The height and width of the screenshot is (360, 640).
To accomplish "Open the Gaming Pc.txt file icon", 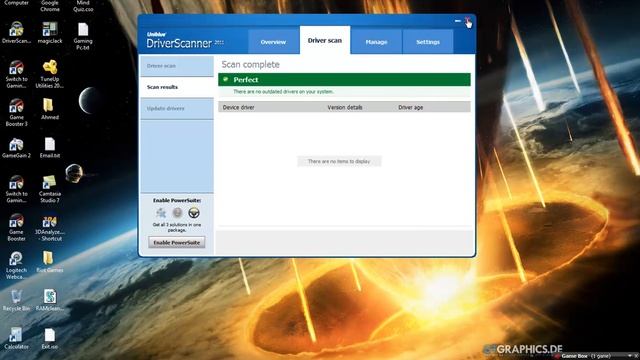I will pos(83,36).
